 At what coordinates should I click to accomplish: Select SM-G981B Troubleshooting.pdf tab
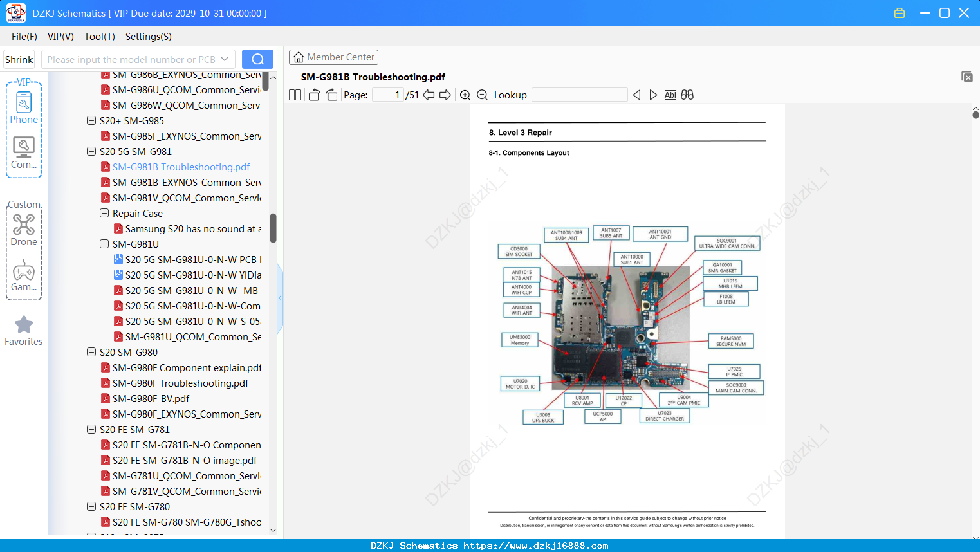373,77
